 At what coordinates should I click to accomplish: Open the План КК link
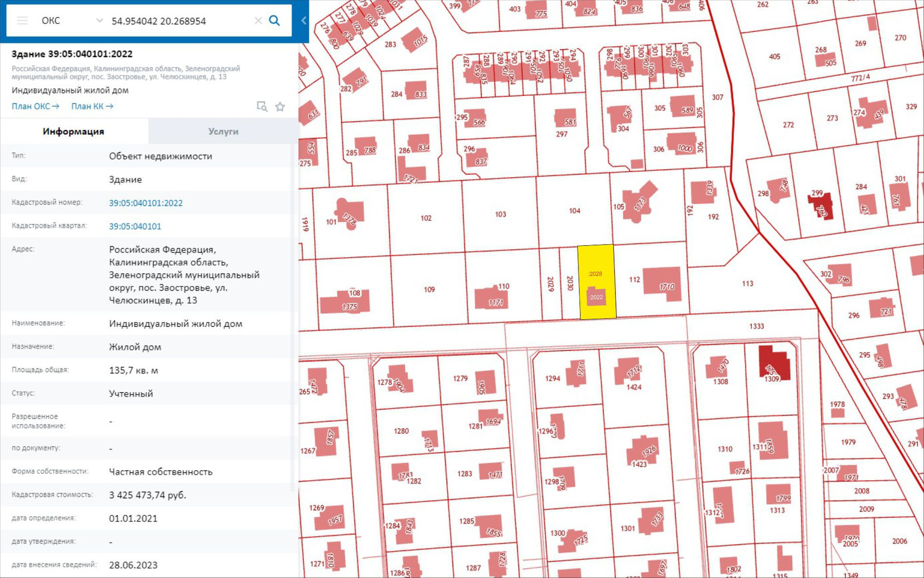pos(92,106)
